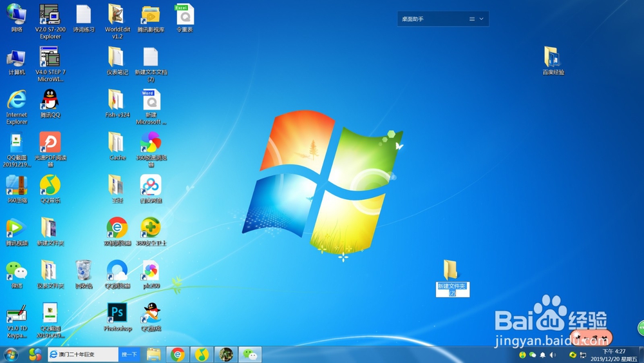
Task: Open WorldEdit v1.2 folder
Action: click(x=117, y=21)
